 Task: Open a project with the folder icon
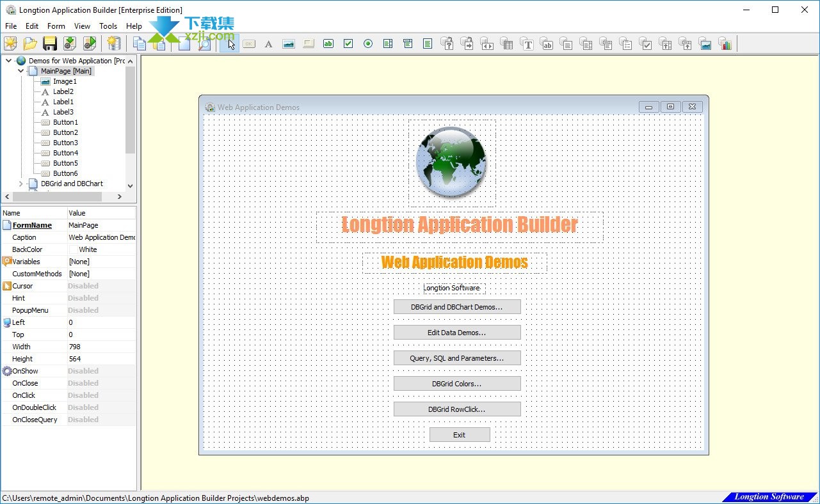[30, 43]
